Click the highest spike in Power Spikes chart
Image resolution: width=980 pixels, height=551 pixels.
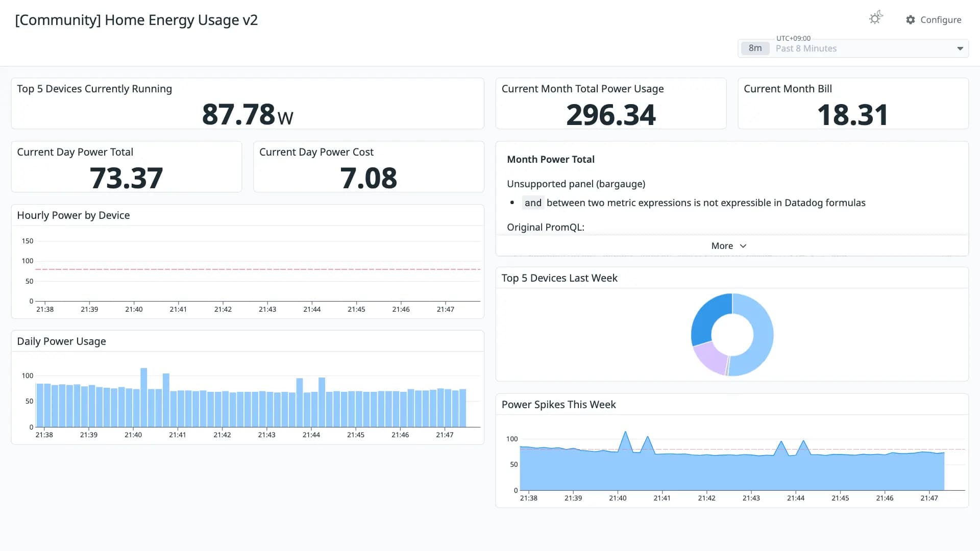point(625,433)
